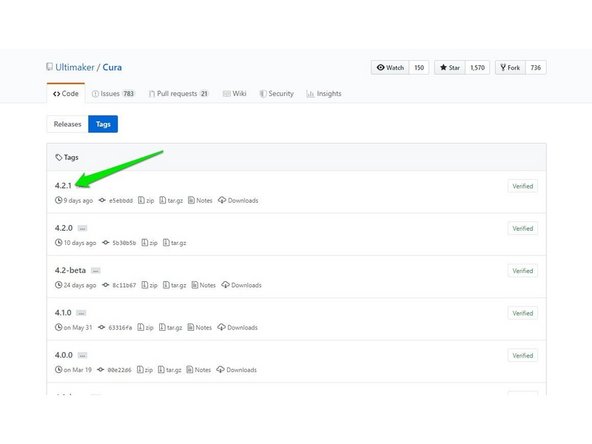Image resolution: width=592 pixels, height=444 pixels.
Task: Expand ellipsis next to tag 4.2-beta
Action: pyautogui.click(x=96, y=271)
